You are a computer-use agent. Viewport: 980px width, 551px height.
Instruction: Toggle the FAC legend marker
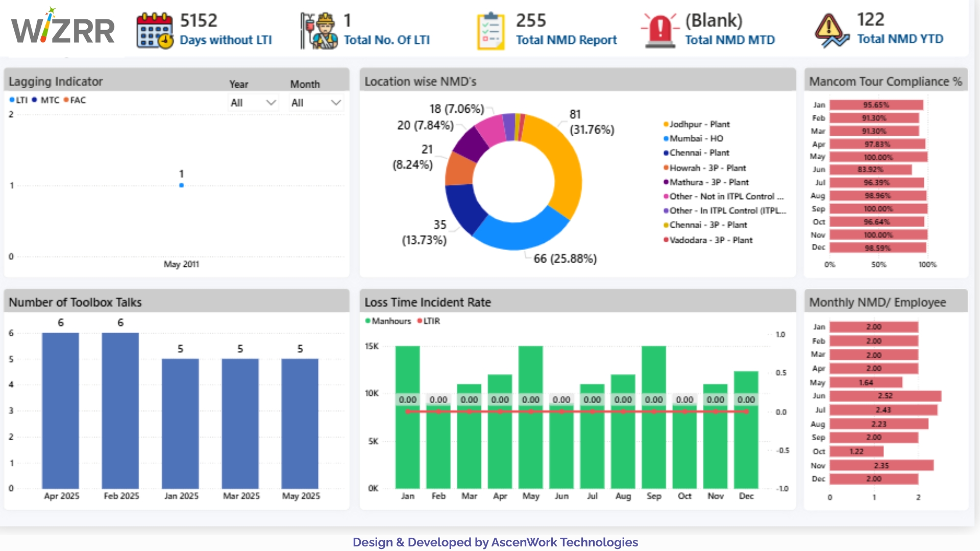tap(66, 100)
